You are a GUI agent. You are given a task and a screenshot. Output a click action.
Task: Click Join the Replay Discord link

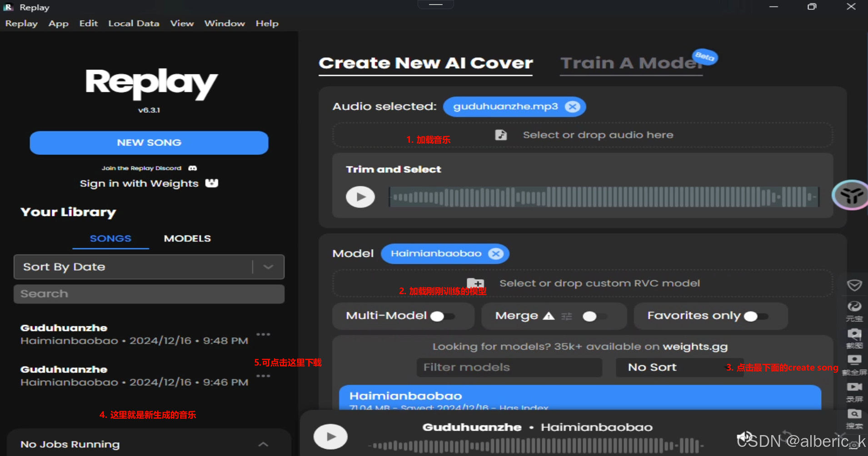141,168
